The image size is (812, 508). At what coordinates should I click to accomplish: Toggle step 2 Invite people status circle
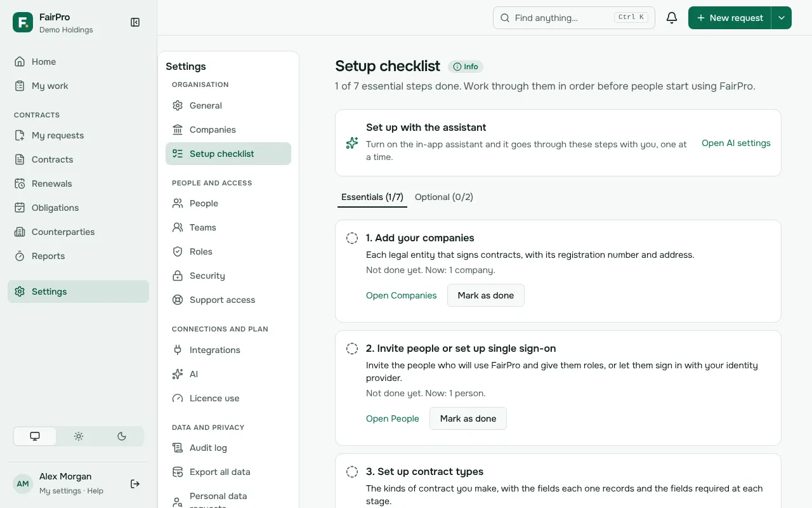pyautogui.click(x=352, y=349)
